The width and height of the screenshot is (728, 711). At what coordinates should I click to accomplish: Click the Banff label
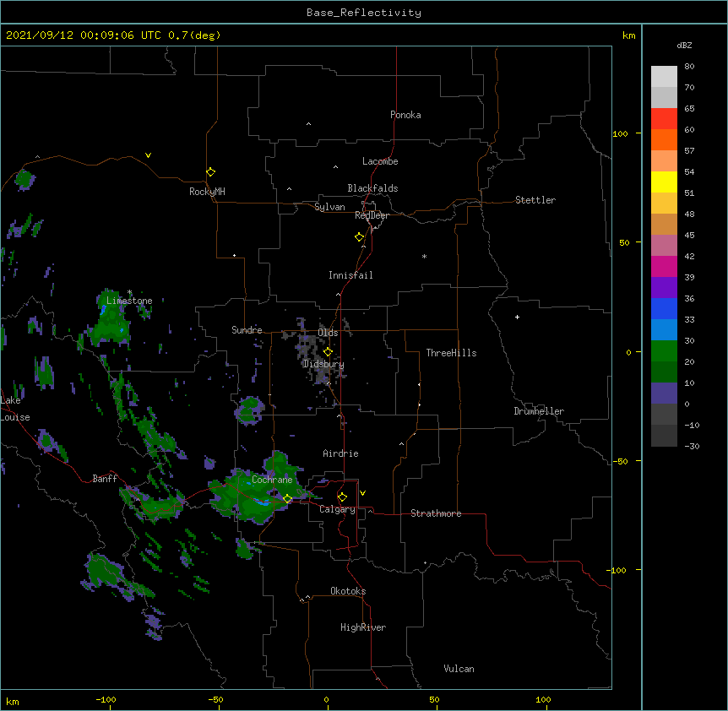click(x=105, y=479)
